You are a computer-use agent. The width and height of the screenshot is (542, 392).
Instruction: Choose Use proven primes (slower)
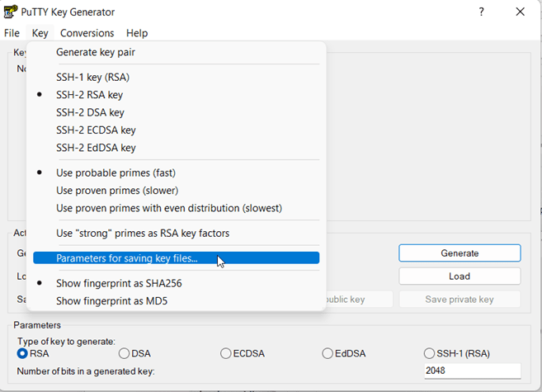point(117,191)
